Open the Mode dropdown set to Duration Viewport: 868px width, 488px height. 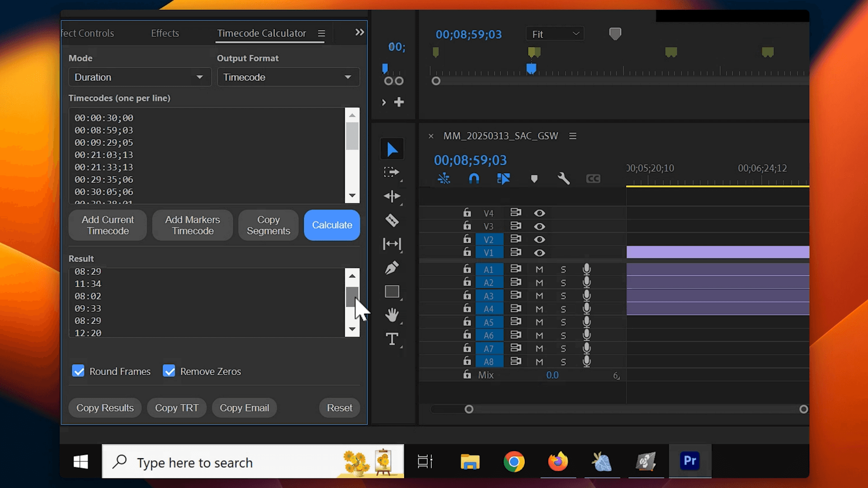tap(140, 77)
